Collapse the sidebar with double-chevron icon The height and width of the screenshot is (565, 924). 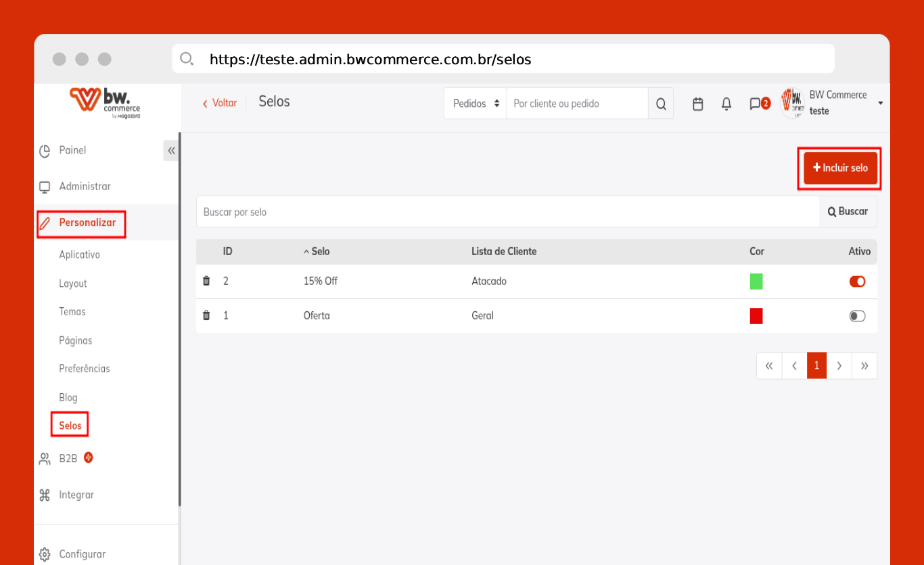tap(171, 150)
